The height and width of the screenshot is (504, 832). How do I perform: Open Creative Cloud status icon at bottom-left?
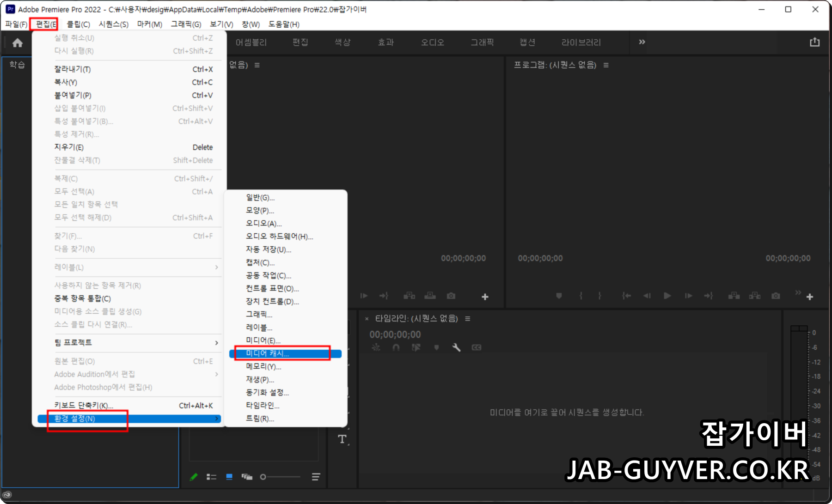(7, 495)
